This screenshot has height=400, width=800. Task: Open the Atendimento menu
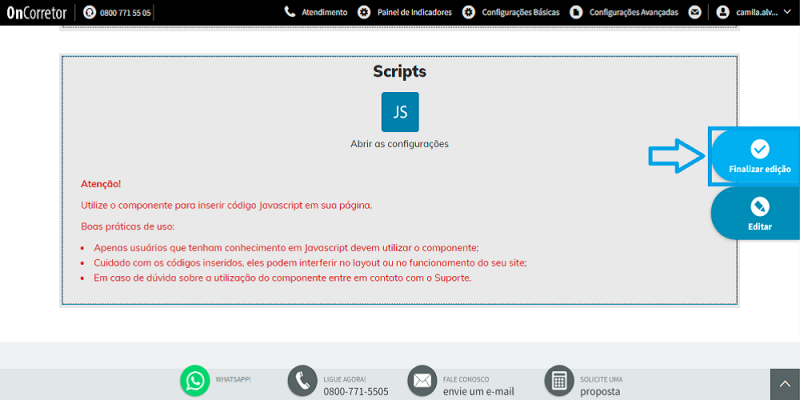316,12
